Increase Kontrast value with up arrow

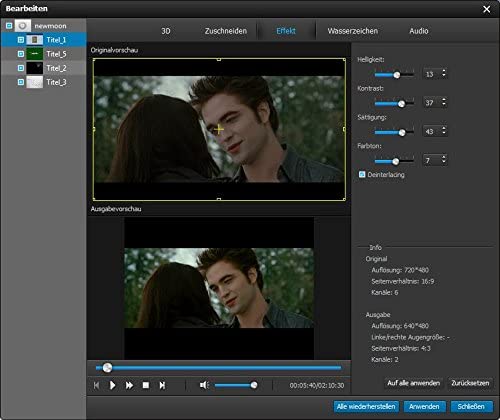pyautogui.click(x=444, y=99)
